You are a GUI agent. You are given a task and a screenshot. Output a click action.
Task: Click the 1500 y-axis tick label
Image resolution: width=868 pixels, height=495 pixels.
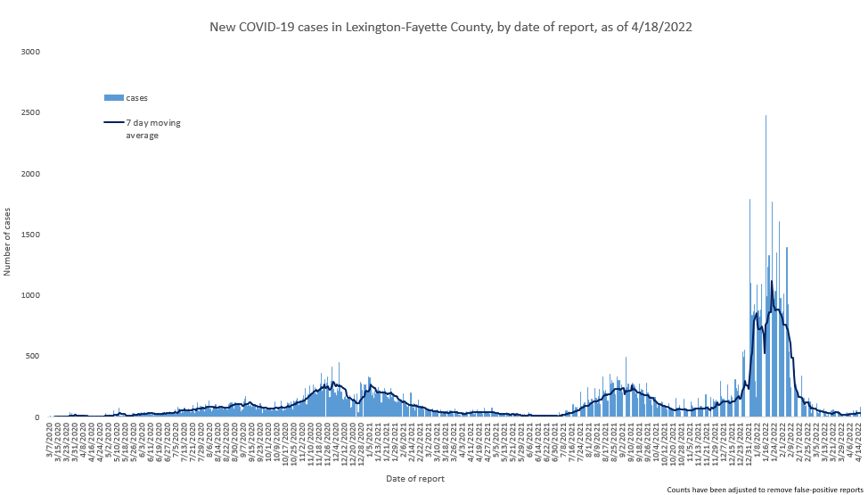coord(31,235)
